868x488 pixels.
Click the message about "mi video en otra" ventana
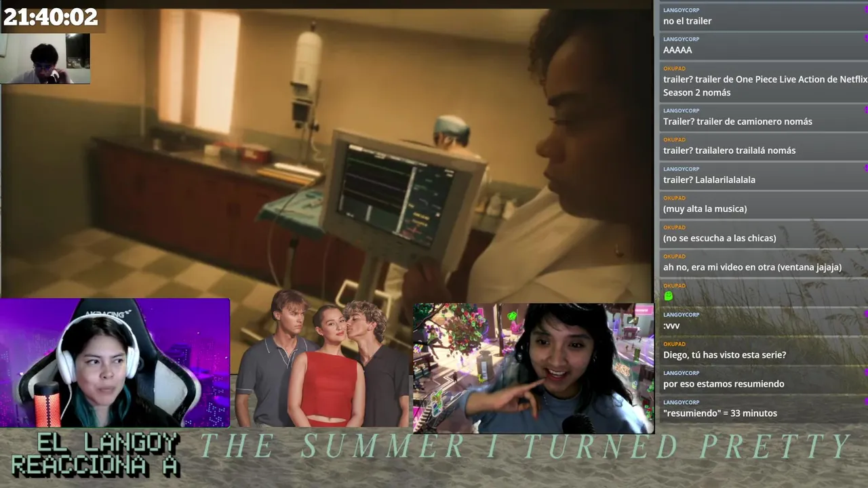[762, 263]
